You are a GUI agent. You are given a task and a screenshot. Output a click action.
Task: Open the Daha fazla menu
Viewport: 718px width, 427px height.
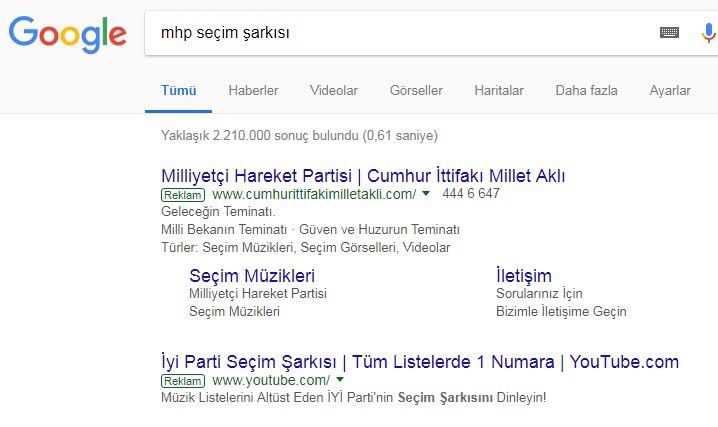coord(586,91)
